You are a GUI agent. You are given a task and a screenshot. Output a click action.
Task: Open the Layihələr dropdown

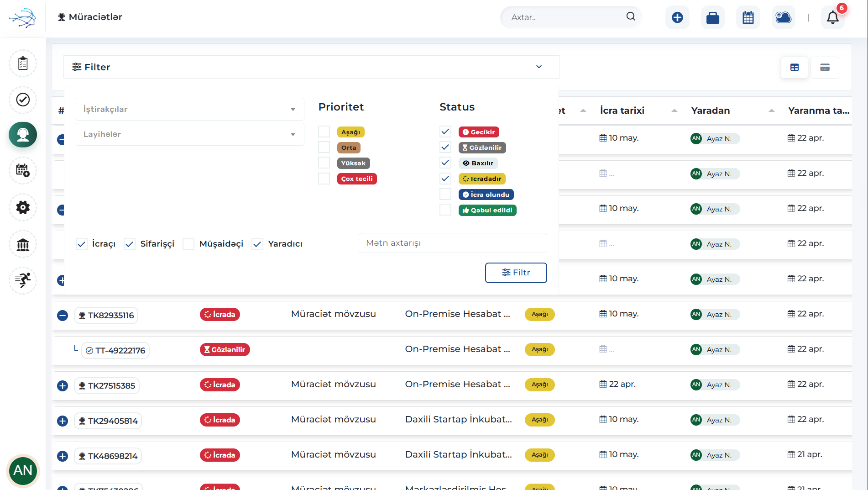tap(190, 134)
